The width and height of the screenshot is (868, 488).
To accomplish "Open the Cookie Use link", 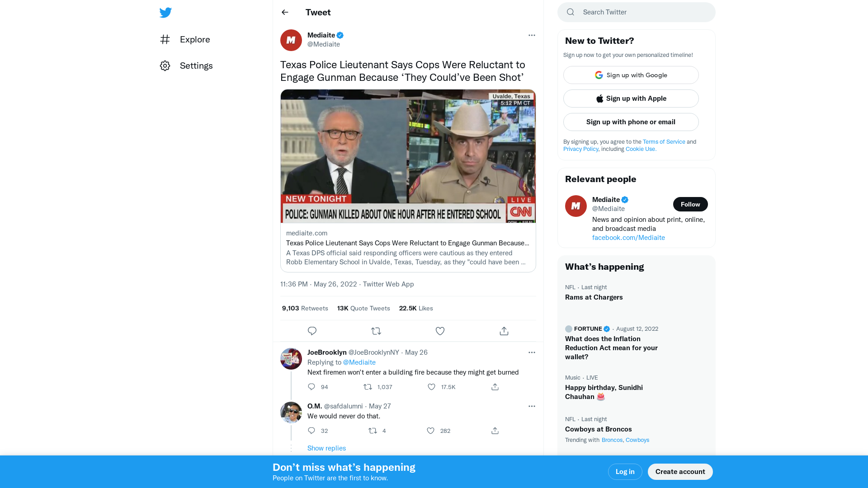I will pyautogui.click(x=641, y=149).
